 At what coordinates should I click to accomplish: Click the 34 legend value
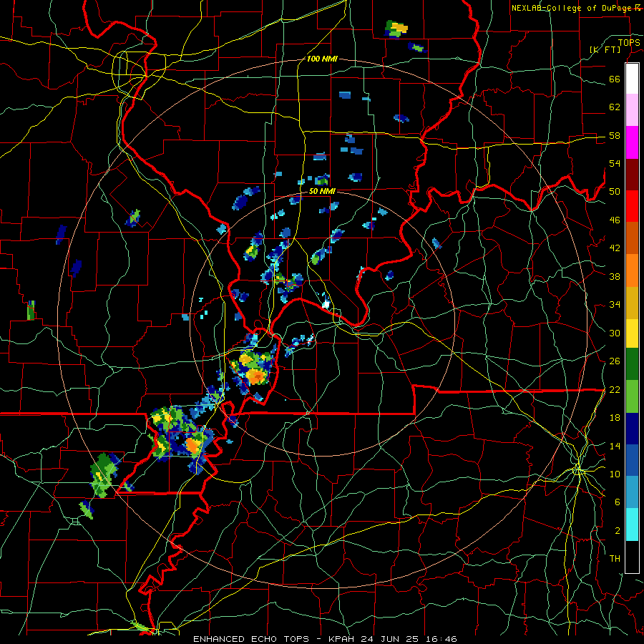[615, 305]
